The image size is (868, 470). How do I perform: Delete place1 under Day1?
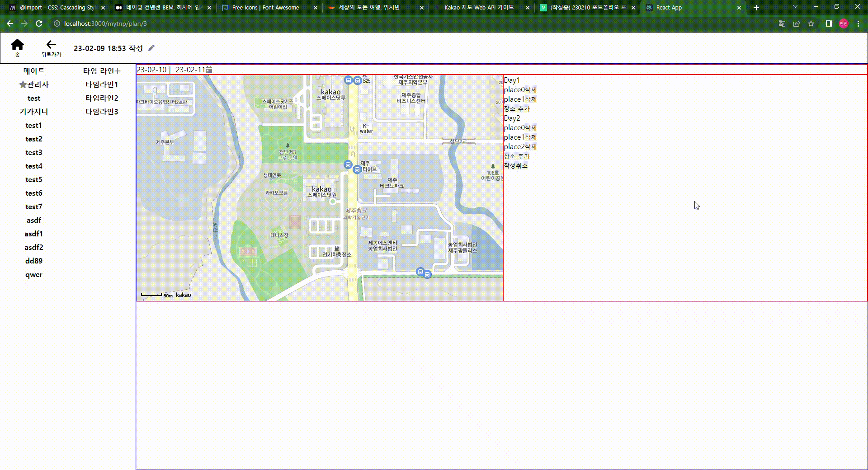point(531,99)
